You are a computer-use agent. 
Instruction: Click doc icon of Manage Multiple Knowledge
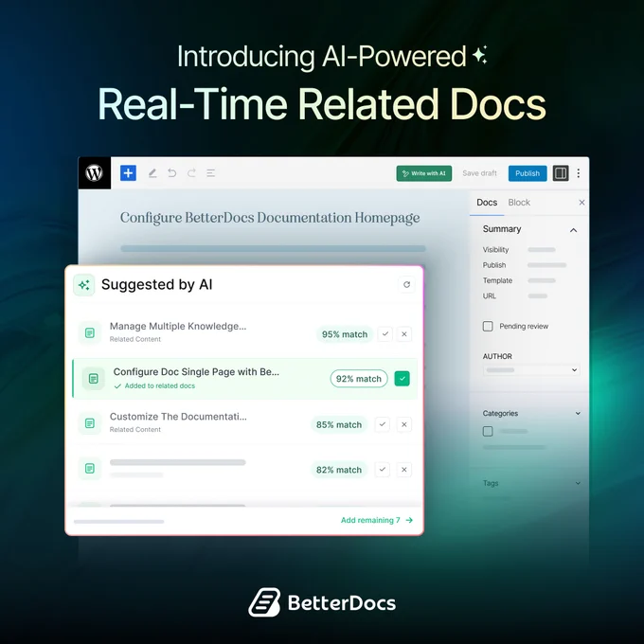90,332
